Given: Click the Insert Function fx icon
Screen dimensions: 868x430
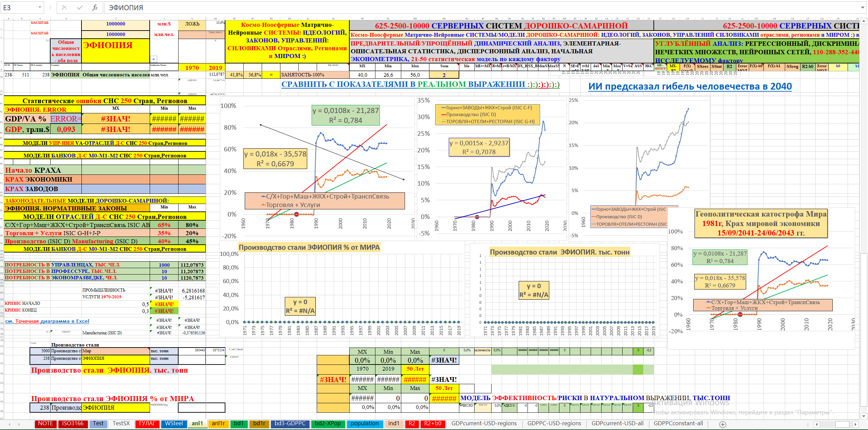Looking at the screenshot, I should [95, 7].
